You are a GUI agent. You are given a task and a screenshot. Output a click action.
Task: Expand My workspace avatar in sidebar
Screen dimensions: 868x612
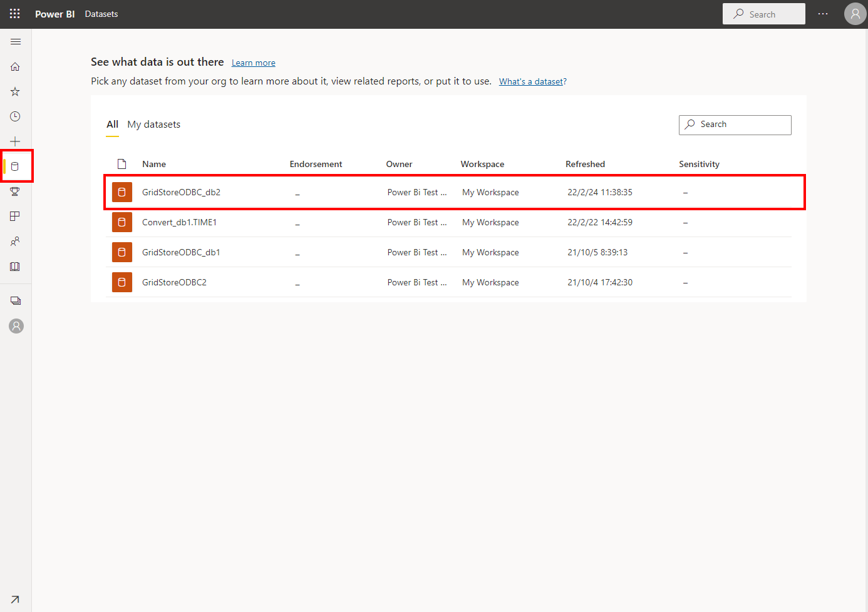[x=16, y=326]
